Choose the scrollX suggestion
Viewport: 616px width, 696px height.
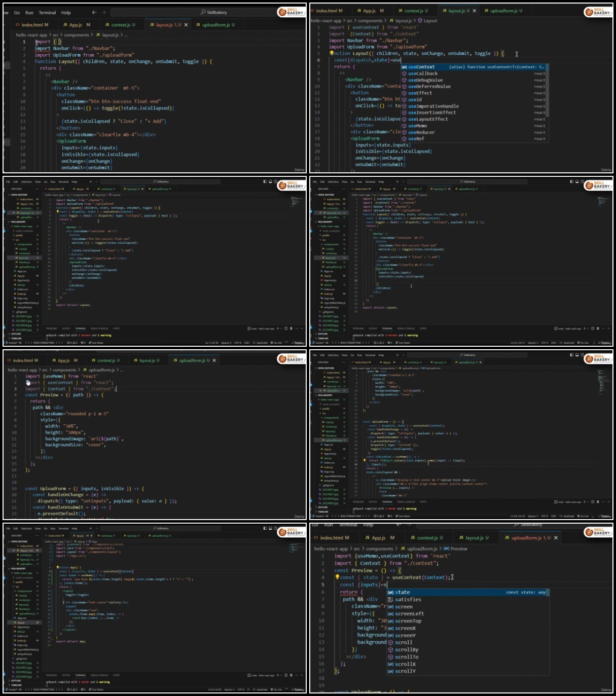point(467,664)
